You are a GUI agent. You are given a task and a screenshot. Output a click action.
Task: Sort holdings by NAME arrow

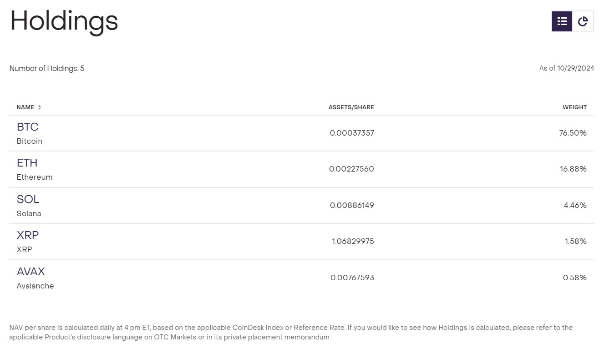(40, 107)
